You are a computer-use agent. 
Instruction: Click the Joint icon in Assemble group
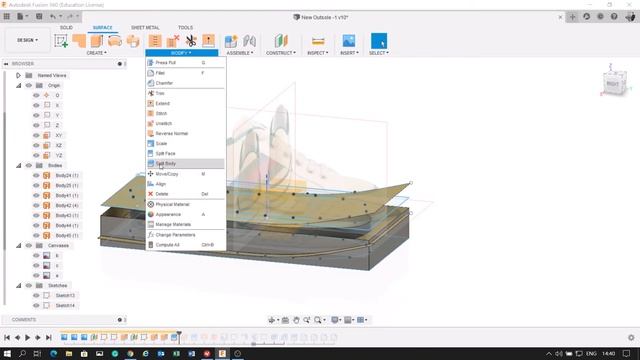[x=249, y=41]
